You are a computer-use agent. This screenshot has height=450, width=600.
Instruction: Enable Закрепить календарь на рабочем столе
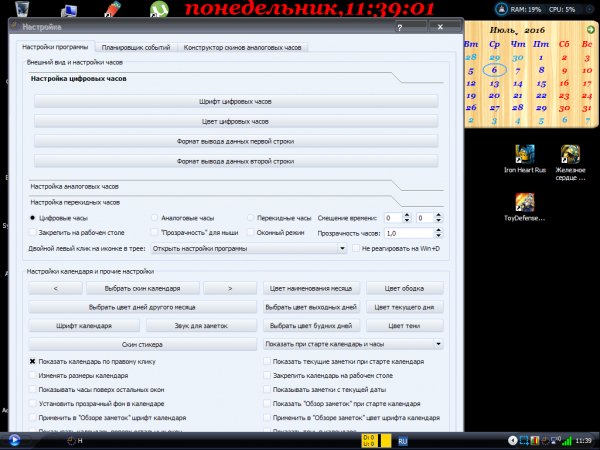(267, 375)
